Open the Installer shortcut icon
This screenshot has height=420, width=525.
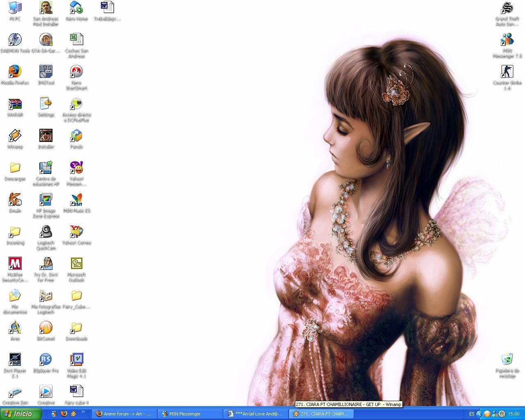(46, 139)
